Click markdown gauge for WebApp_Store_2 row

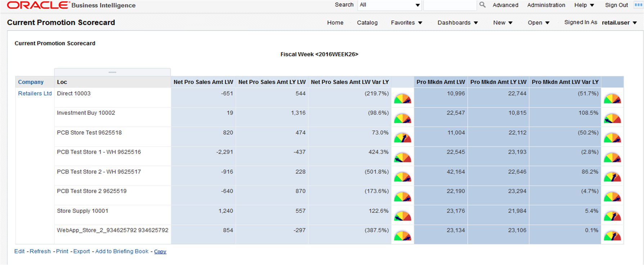pyautogui.click(x=612, y=236)
